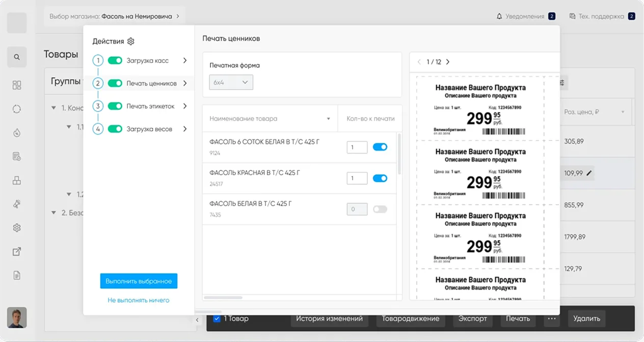The image size is (644, 342).
Task: Open the 6x4 print form dropdown
Action: [231, 82]
